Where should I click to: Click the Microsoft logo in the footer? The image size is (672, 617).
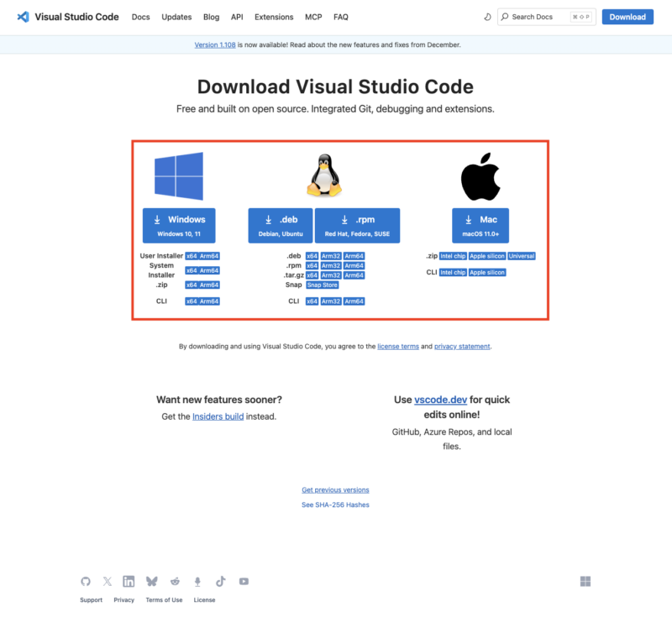pos(585,581)
